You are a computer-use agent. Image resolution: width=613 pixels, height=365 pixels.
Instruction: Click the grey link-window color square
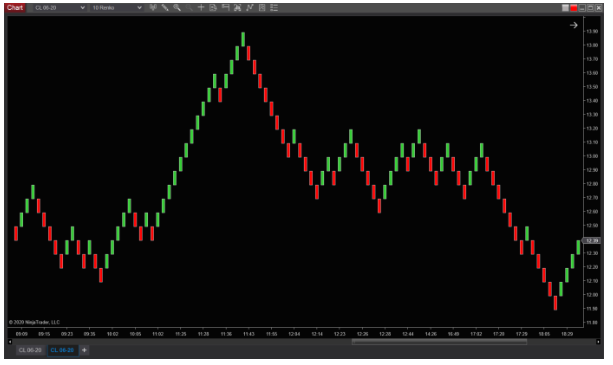[x=565, y=8]
